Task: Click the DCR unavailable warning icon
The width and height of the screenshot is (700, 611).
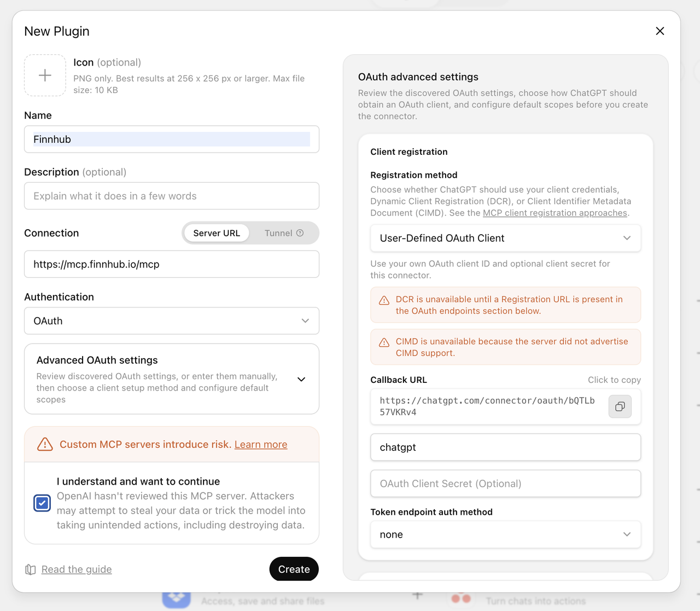Action: [x=384, y=300]
